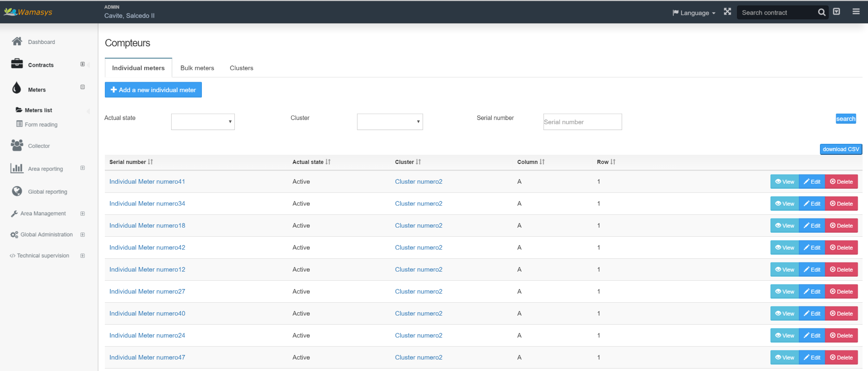Toggle fullscreen with the expand arrows icon
The height and width of the screenshot is (371, 868).
coord(727,11)
